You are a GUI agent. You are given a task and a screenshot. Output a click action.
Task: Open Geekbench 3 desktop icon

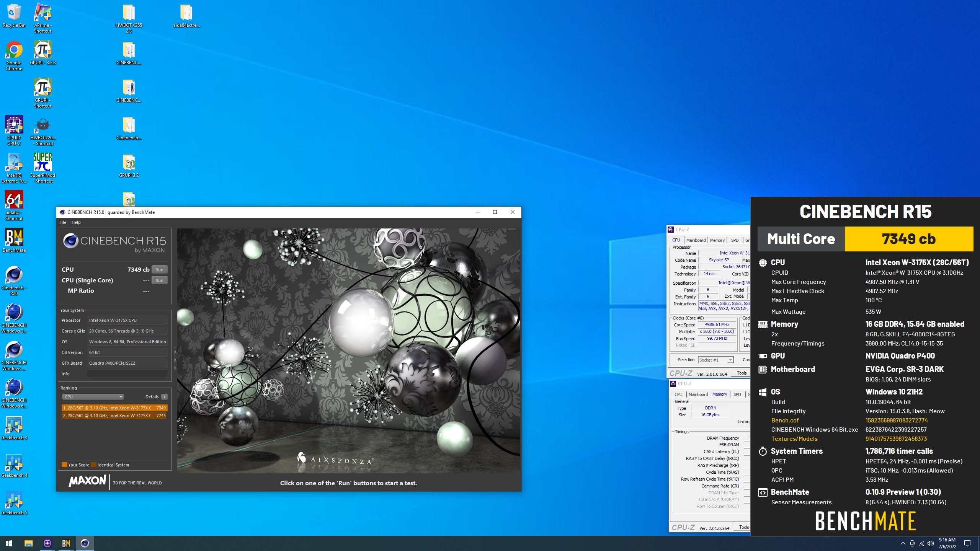14,428
